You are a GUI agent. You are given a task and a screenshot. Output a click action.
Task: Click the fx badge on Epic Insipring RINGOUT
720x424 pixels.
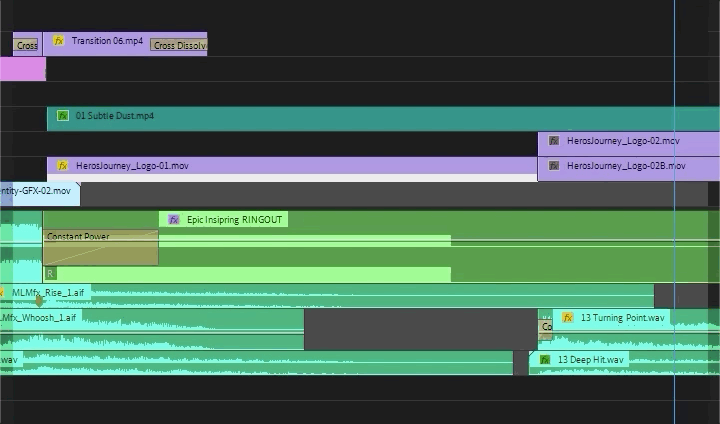coord(173,220)
